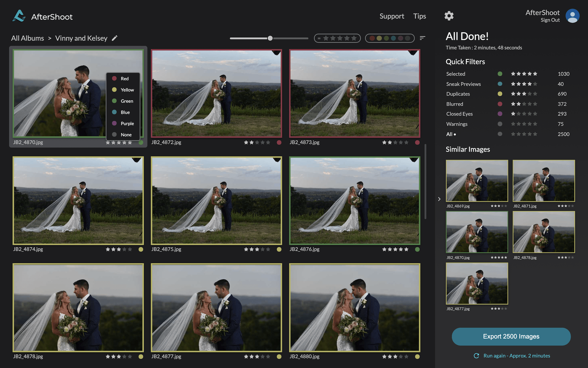Open the sort options icon
Viewport: 588px width, 368px height.
tap(422, 38)
